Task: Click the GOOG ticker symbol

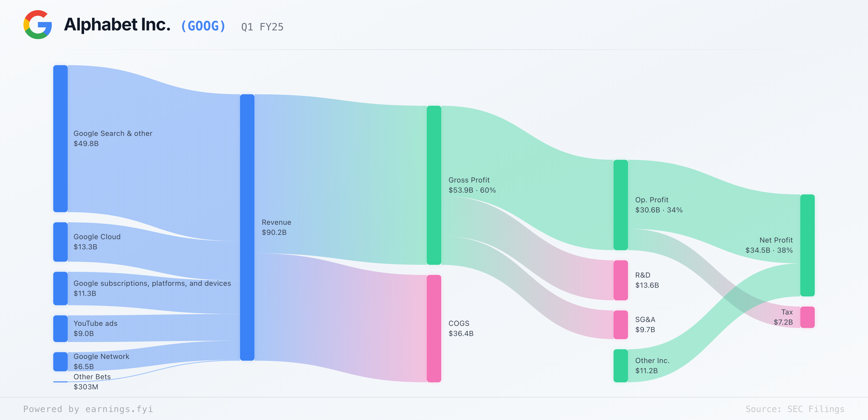Action: coord(203,26)
